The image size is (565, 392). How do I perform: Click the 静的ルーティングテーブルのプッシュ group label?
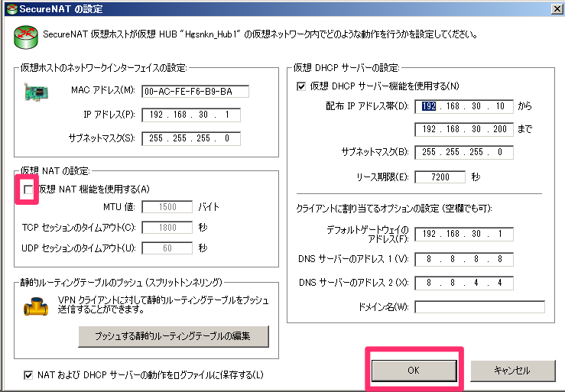pyautogui.click(x=122, y=282)
